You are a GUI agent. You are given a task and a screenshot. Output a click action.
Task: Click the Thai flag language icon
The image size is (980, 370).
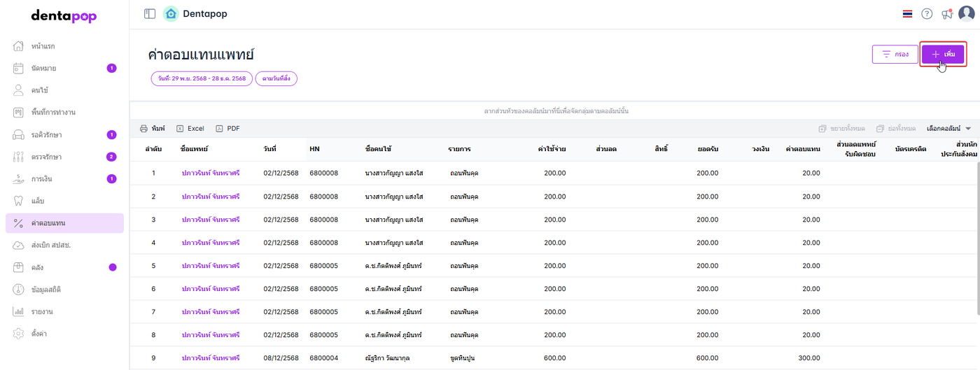coord(907,14)
